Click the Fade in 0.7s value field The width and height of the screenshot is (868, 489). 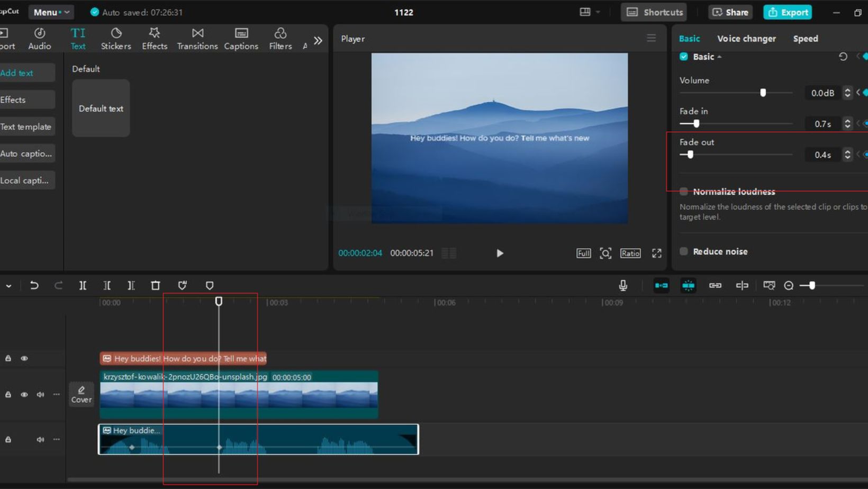[x=822, y=124]
